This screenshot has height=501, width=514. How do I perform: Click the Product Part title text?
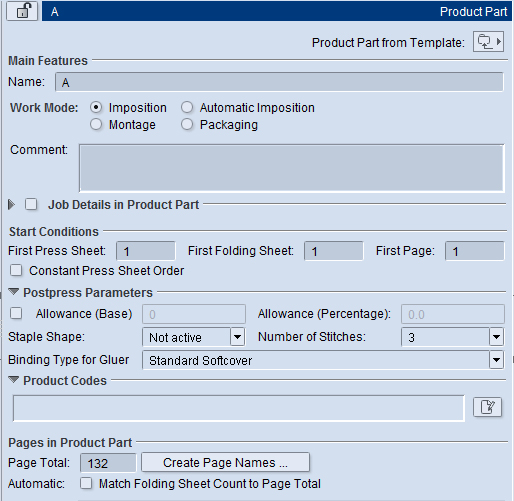tap(473, 12)
